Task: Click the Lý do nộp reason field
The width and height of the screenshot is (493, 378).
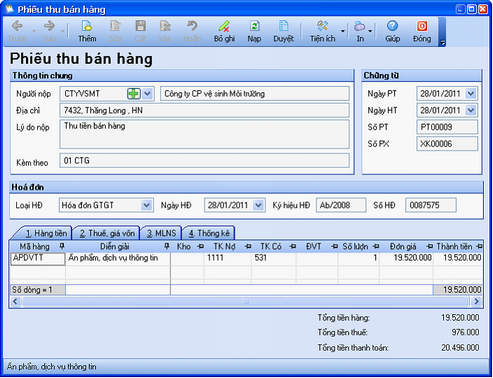Action: pos(204,134)
